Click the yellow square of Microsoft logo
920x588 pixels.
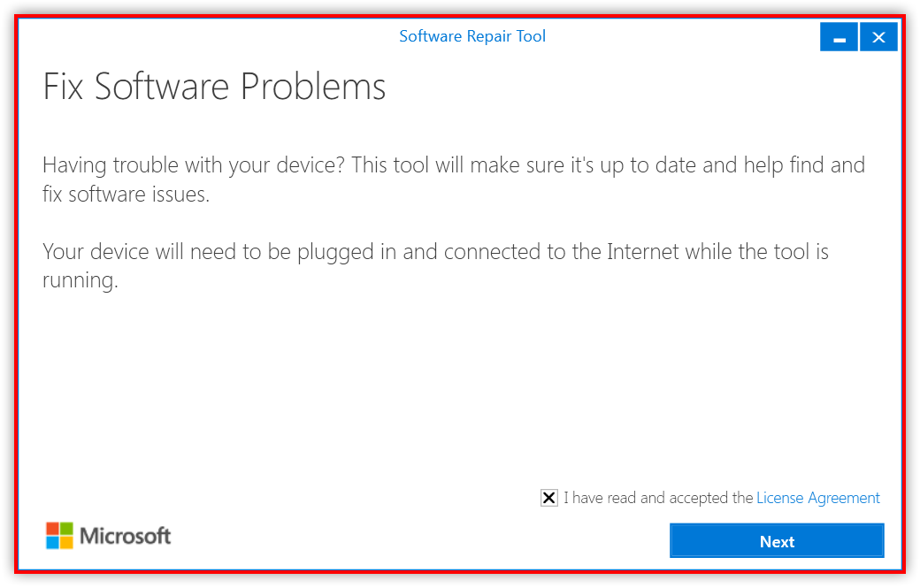click(67, 543)
